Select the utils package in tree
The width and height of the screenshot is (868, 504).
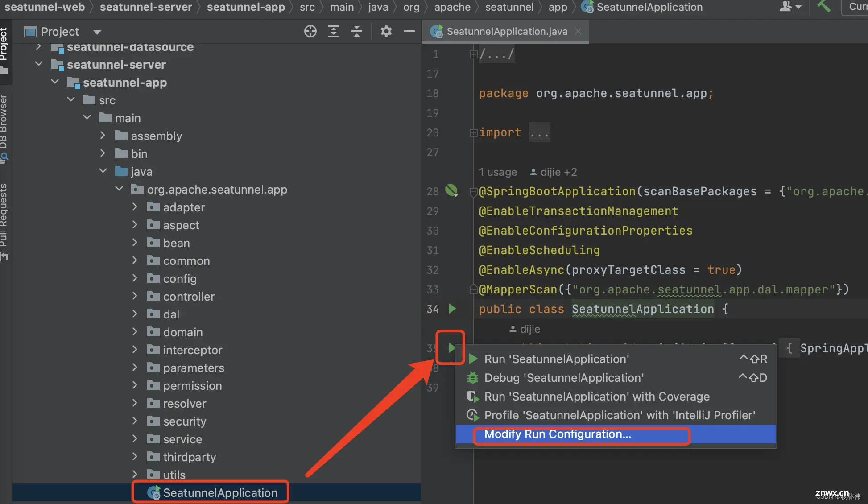coord(174,475)
